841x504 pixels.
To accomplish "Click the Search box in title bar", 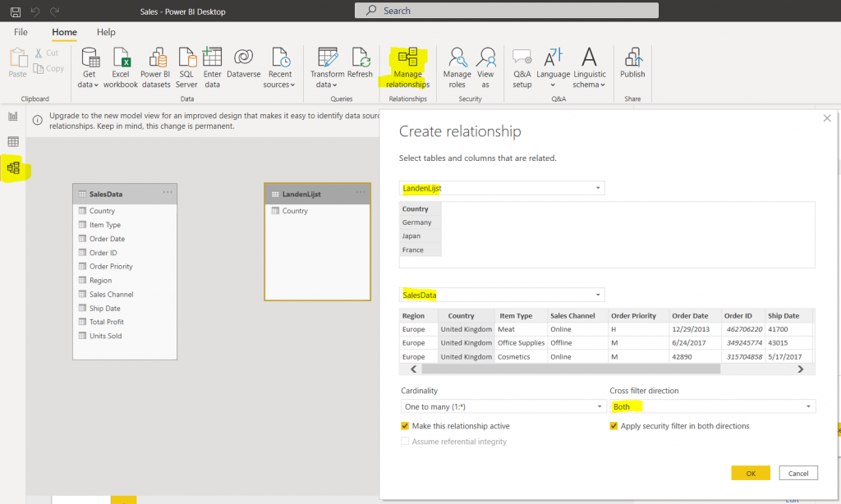I will point(506,11).
